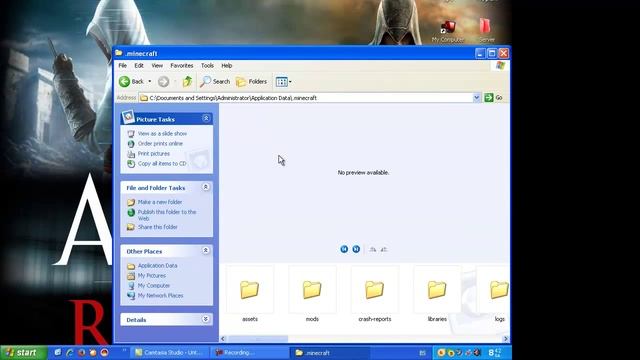Toggle the Folders pane
Image resolution: width=640 pixels, height=360 pixels.
point(251,82)
